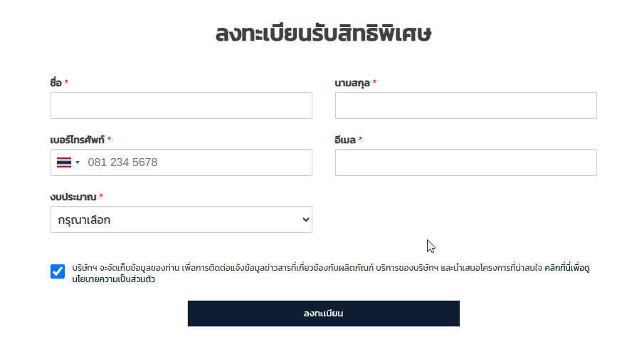Click consent text starting with บริษัทฯ จะจัดเก็บข้อมูล
The height and width of the screenshot is (352, 644).
point(307,268)
